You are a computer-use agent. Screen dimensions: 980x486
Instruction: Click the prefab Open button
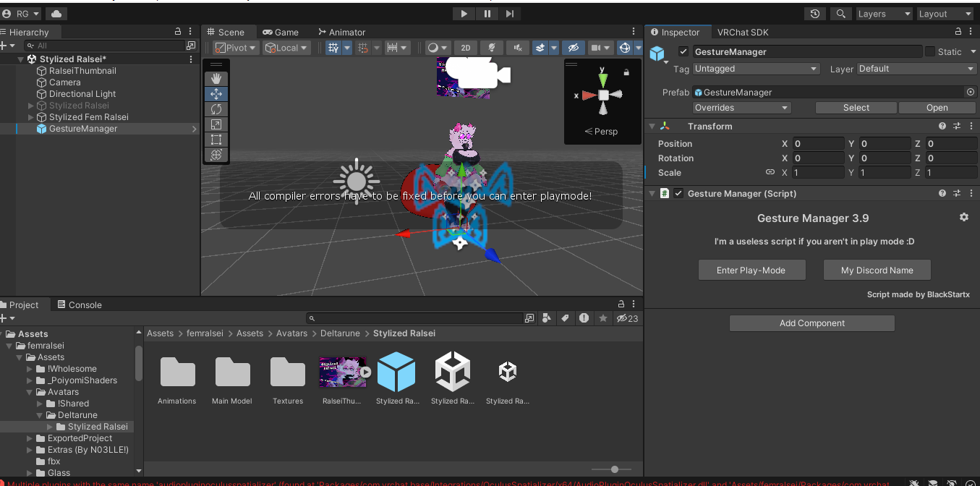(937, 108)
